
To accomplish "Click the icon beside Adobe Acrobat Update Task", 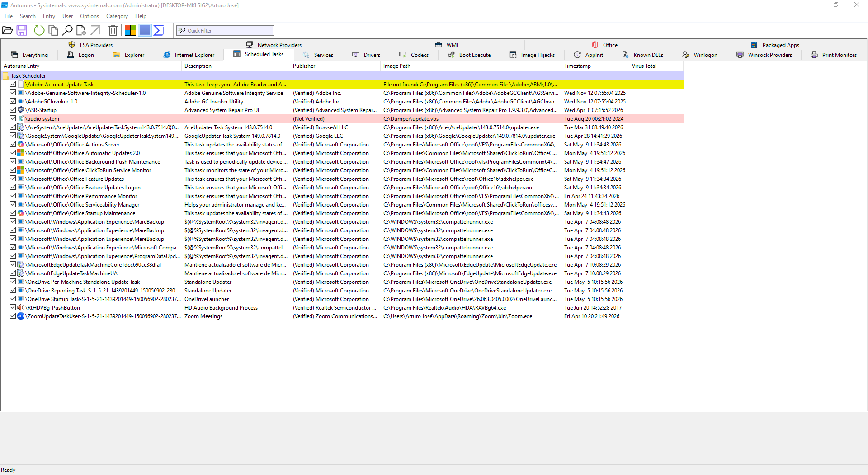I will coord(21,85).
